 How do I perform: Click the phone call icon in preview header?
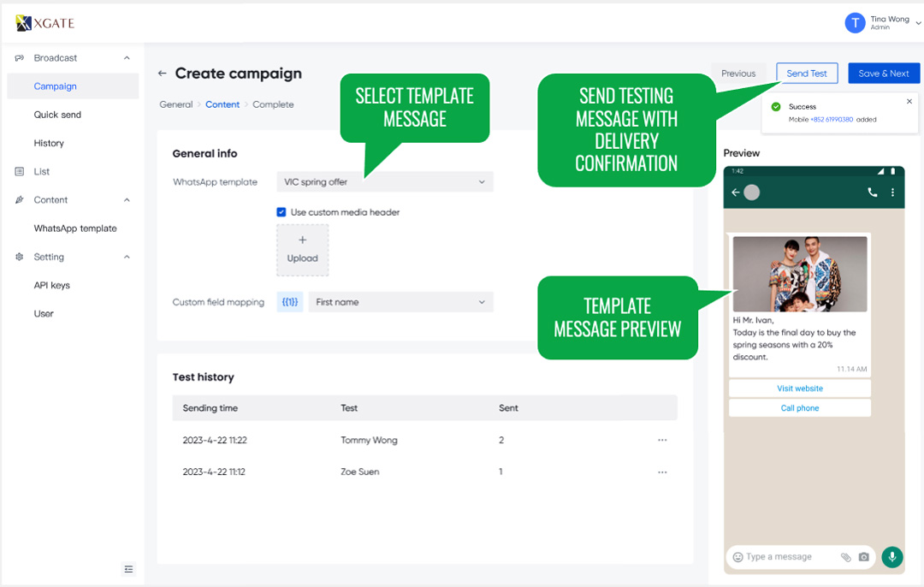(x=872, y=193)
